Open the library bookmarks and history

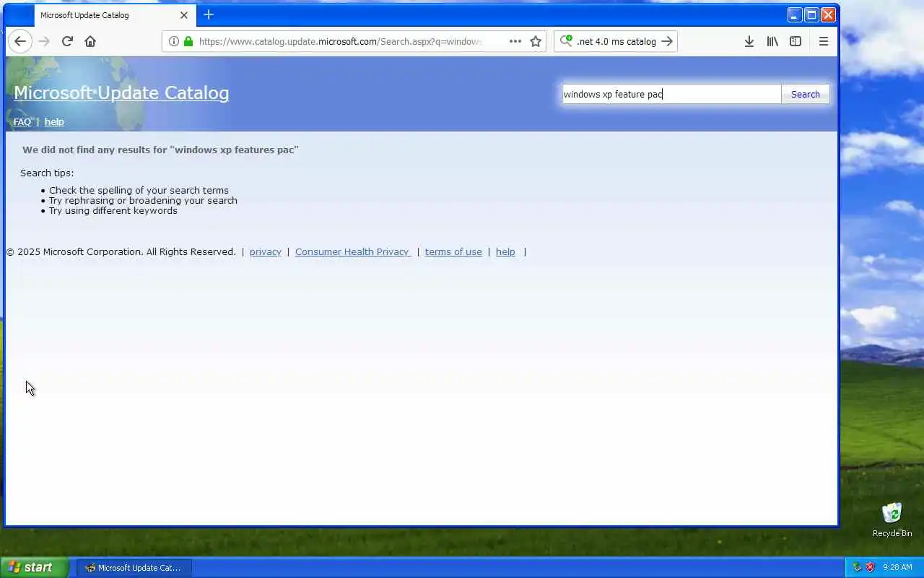tap(772, 41)
